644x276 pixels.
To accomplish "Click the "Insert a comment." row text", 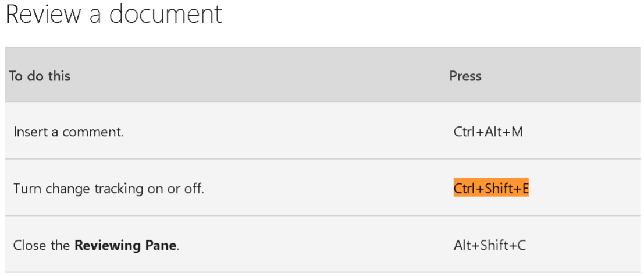I will [x=68, y=132].
